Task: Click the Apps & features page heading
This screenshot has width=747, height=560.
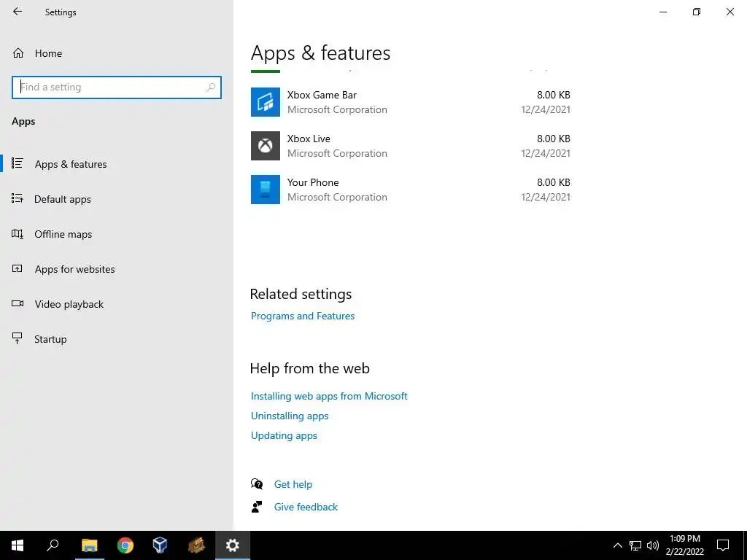Action: click(320, 52)
